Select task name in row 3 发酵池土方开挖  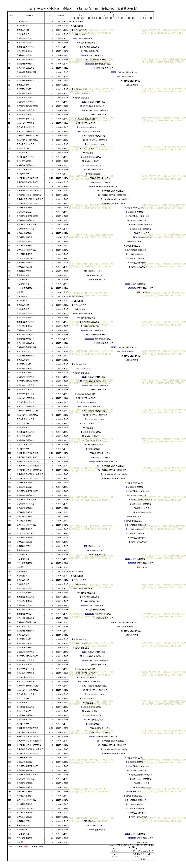tap(23, 30)
